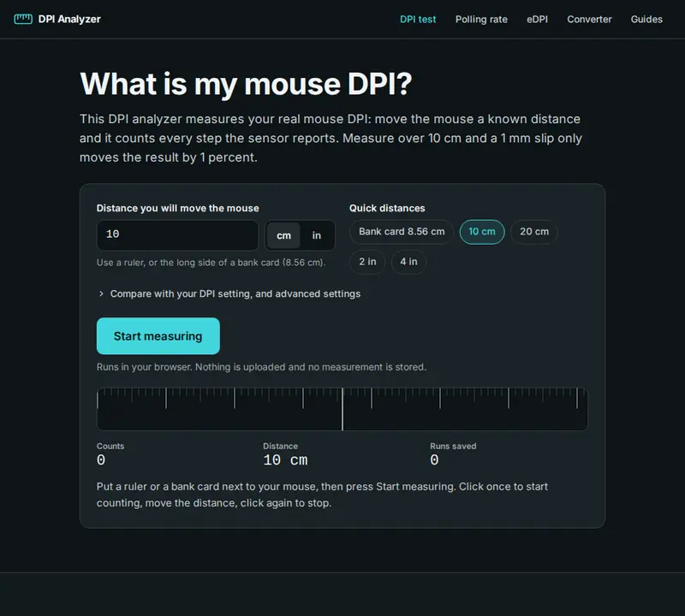This screenshot has height=616, width=685.
Task: Click the Counts value 0
Action: click(101, 459)
